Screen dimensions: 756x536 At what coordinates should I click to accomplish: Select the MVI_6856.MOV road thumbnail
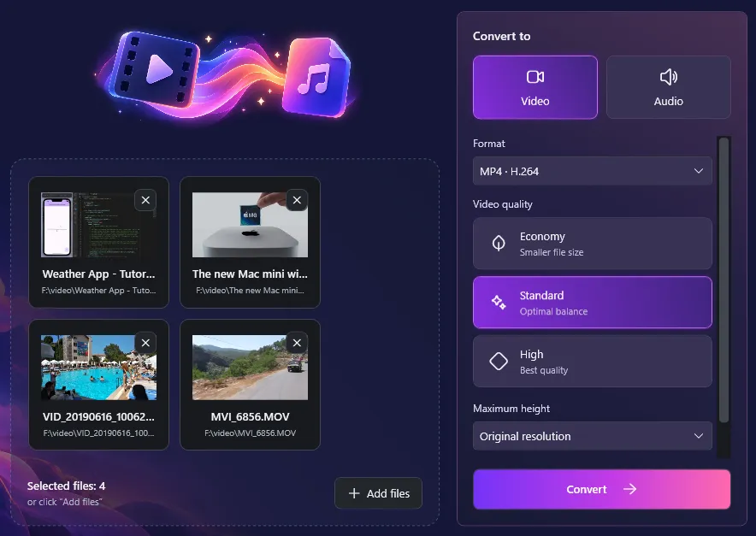[250, 368]
